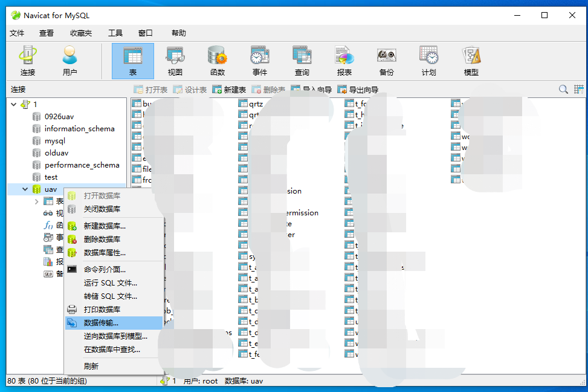Switch to 视图 (View) toolbar icon
The image size is (588, 392).
click(x=175, y=61)
